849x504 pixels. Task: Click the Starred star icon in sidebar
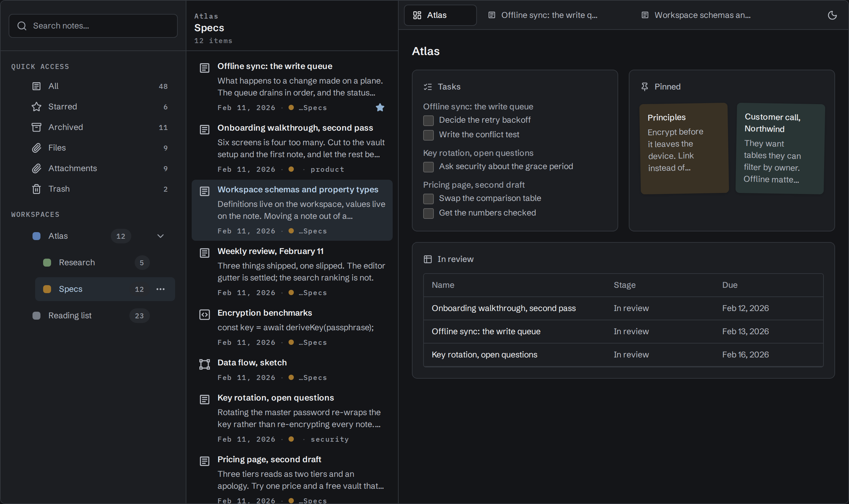[x=36, y=107]
